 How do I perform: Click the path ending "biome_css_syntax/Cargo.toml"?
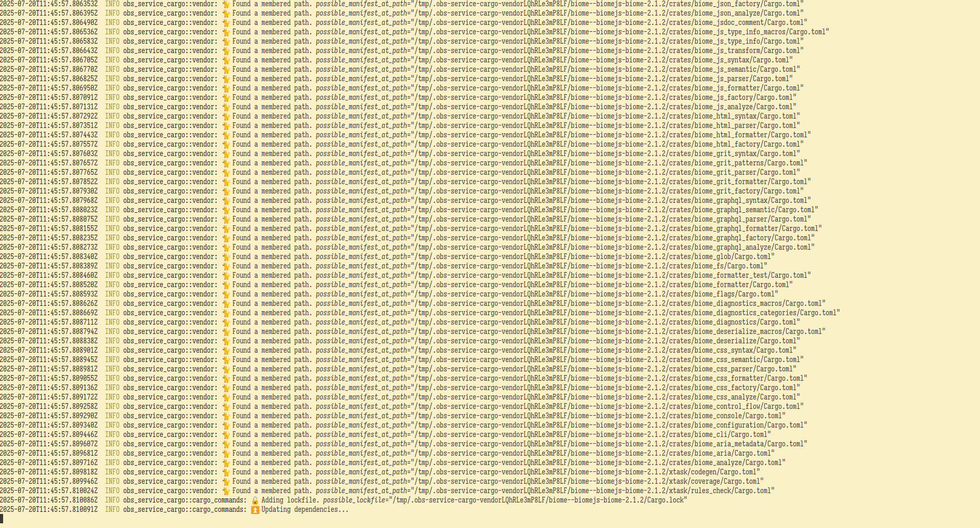click(603, 350)
